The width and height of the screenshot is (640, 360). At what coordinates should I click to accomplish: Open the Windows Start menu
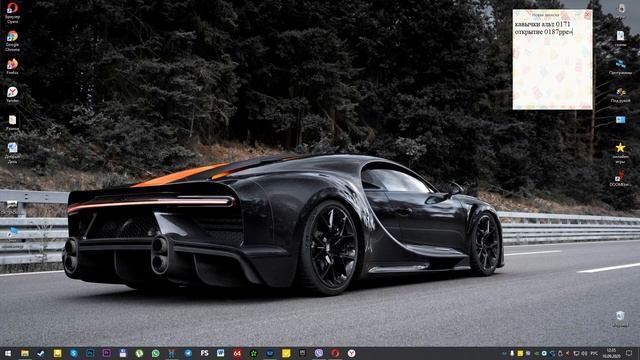pos(8,353)
